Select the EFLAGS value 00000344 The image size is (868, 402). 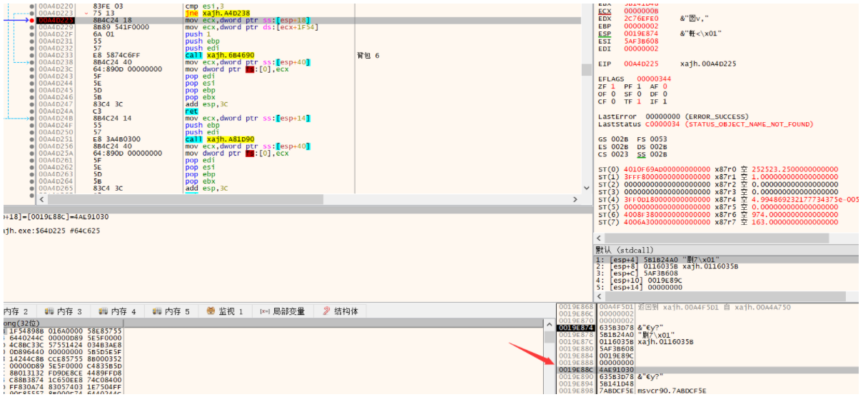click(x=654, y=79)
